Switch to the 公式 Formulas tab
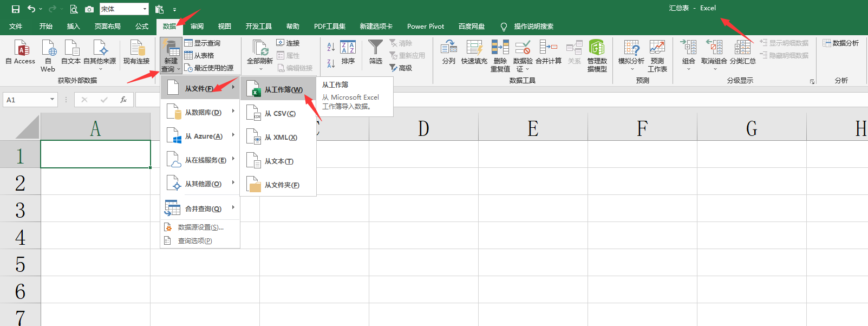868x326 pixels. click(142, 26)
